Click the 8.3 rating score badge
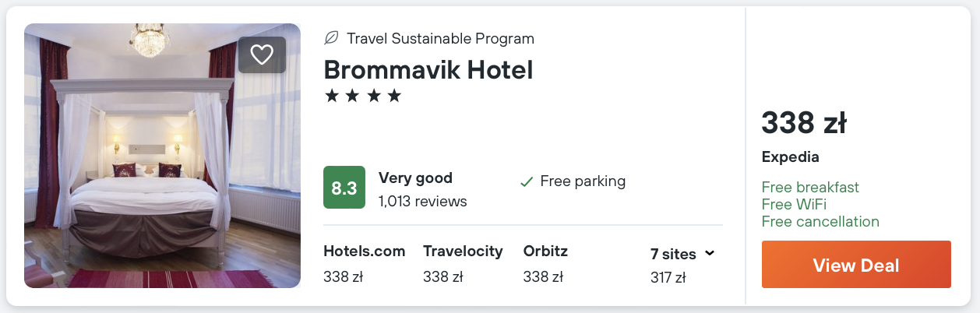Image resolution: width=980 pixels, height=313 pixels. pos(344,188)
